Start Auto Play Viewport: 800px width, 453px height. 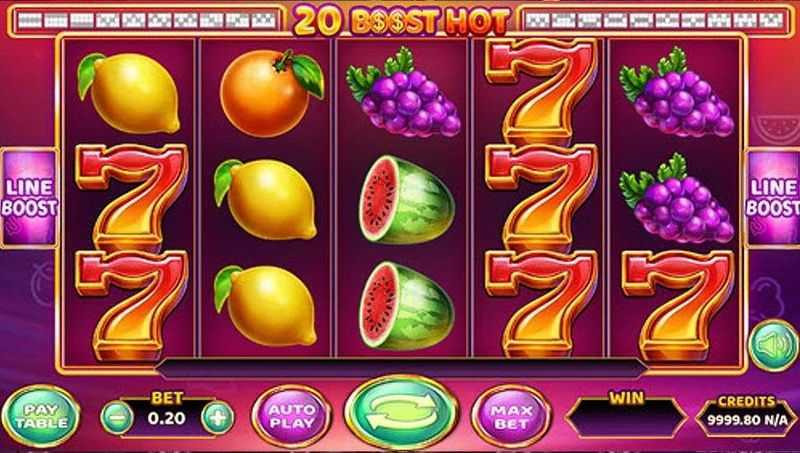pyautogui.click(x=291, y=416)
